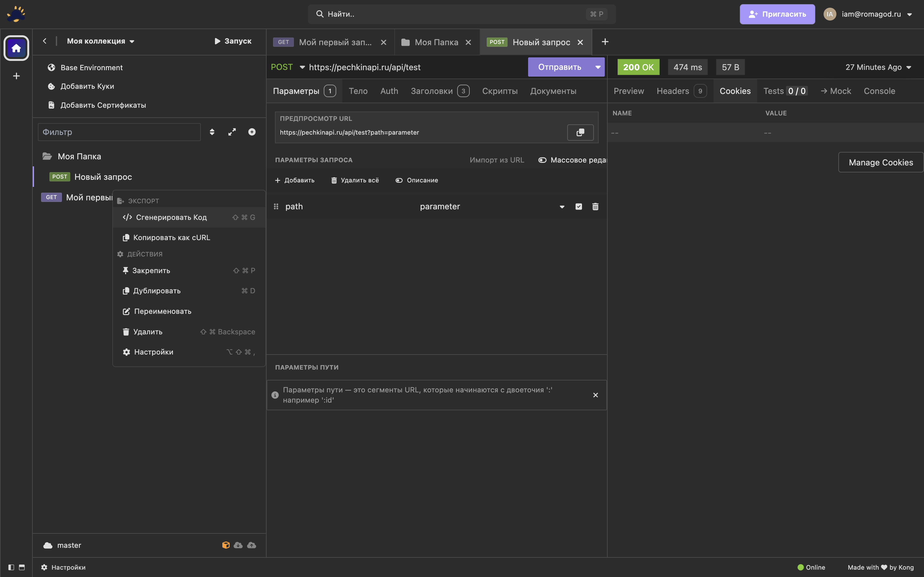Delete the path parameter via its trash icon
This screenshot has width=924, height=577.
click(x=595, y=206)
